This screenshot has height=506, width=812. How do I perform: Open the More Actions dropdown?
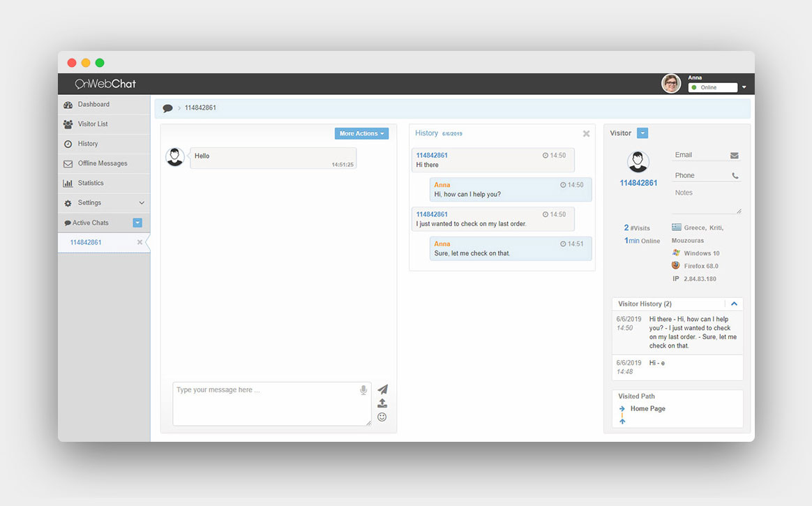point(361,133)
